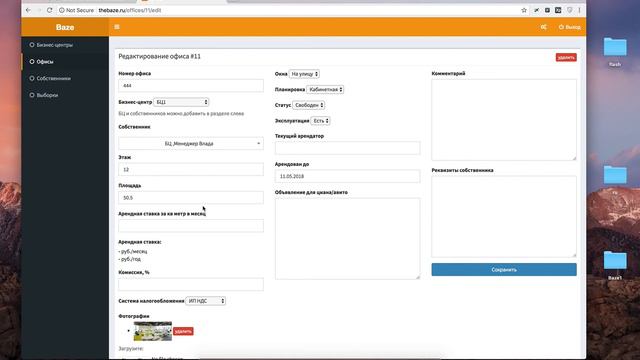Open Выборки in the sidebar

[x=47, y=95]
